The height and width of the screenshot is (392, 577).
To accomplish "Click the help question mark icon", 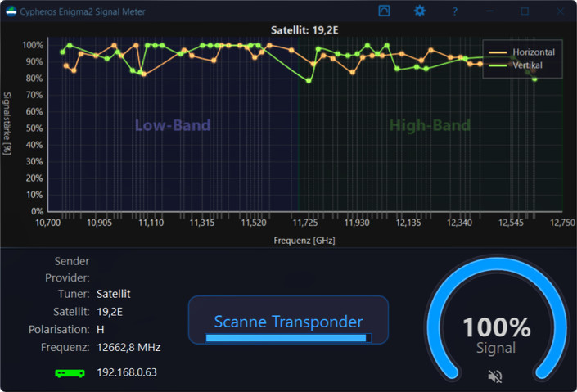I will 455,11.
